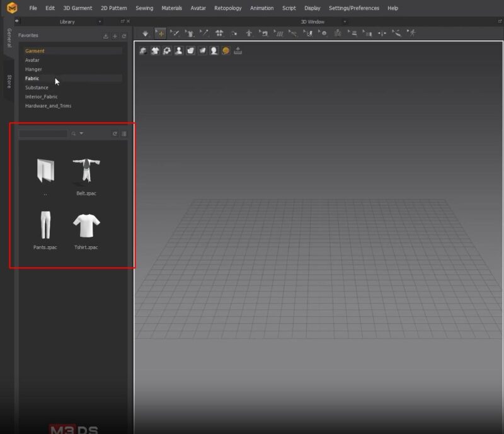Click the download icon in the Favorites header
This screenshot has width=504, height=434.
tap(106, 36)
